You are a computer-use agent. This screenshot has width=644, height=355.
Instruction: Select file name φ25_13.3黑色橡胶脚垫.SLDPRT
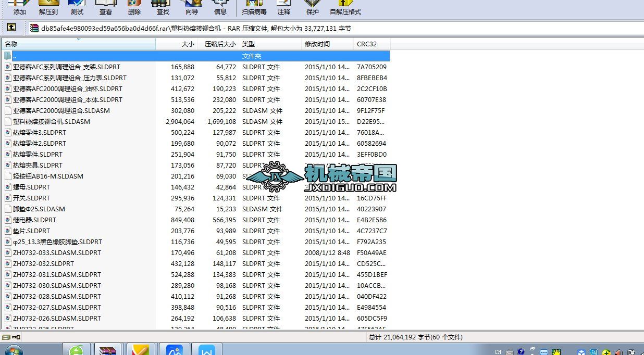pos(57,242)
